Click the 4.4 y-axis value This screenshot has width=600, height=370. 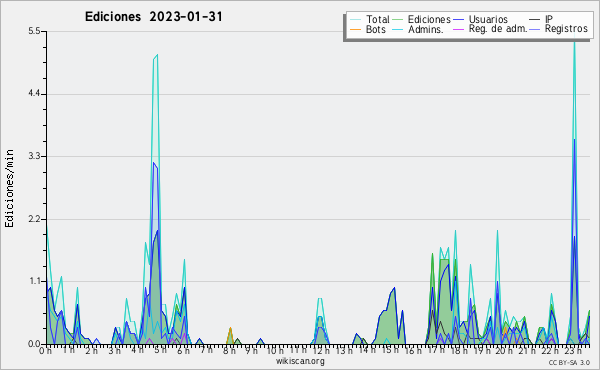tap(34, 94)
